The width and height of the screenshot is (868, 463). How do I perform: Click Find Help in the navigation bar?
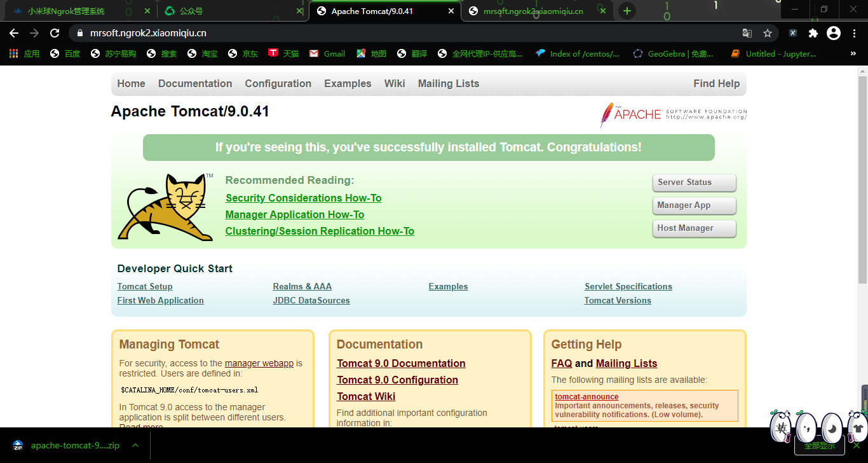point(717,83)
